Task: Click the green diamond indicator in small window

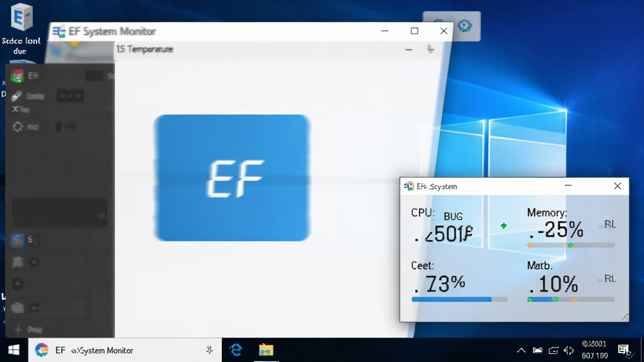Action: [x=504, y=226]
